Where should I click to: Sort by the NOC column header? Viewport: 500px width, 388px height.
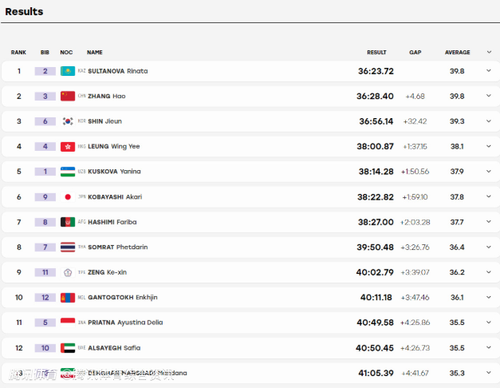[66, 52]
